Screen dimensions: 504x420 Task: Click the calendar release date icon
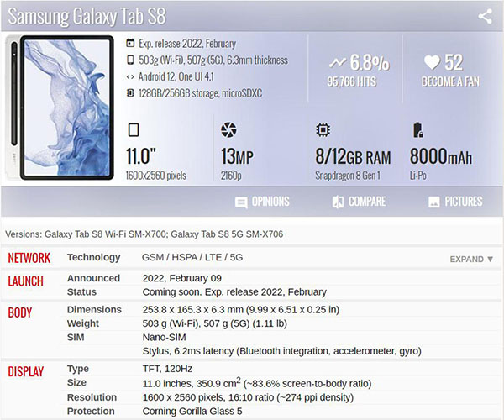pyautogui.click(x=130, y=44)
